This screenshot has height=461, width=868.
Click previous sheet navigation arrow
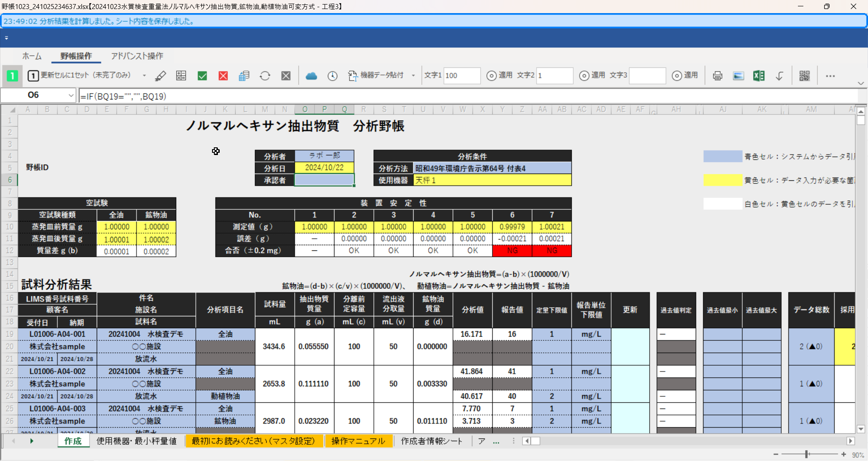(14, 441)
